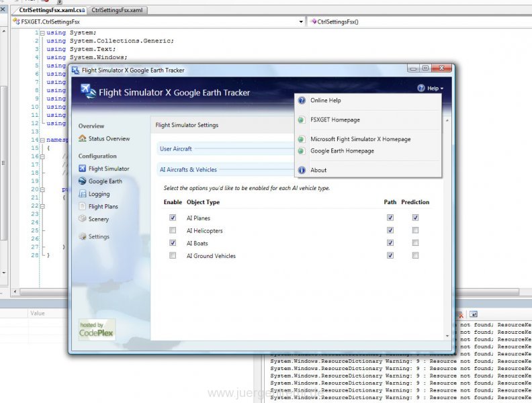This screenshot has width=532, height=403.
Task: Select the Scenery sidebar icon
Action: pyautogui.click(x=82, y=219)
